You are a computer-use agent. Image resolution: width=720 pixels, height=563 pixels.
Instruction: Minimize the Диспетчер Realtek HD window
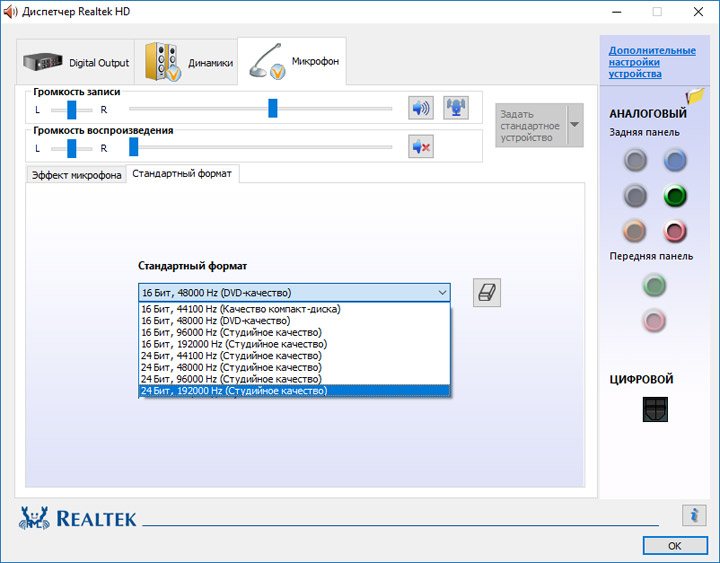(x=617, y=11)
